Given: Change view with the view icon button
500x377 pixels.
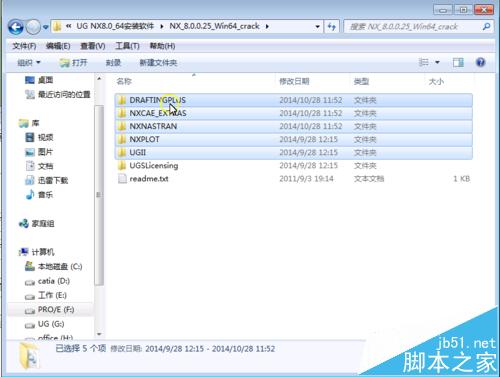Looking at the screenshot, I should [424, 62].
